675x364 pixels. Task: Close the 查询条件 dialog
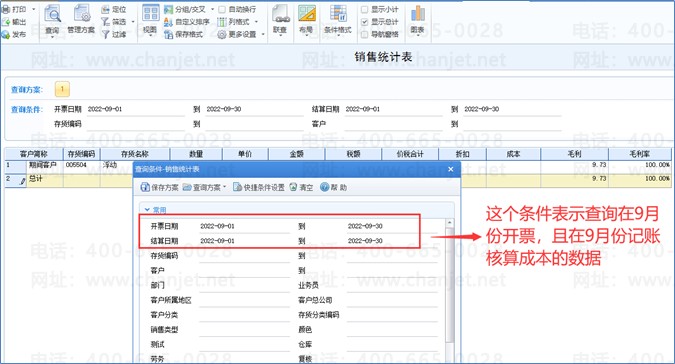451,169
